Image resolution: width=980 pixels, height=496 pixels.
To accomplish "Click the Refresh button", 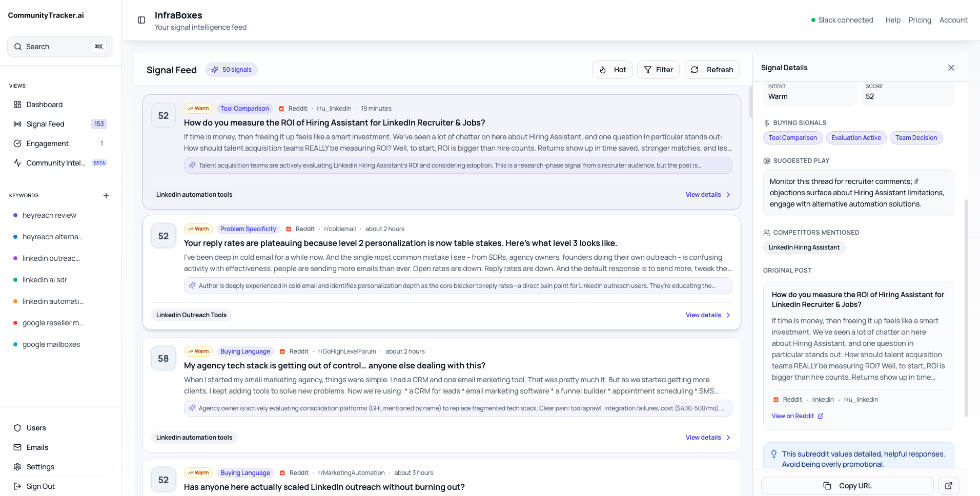I will tap(711, 70).
